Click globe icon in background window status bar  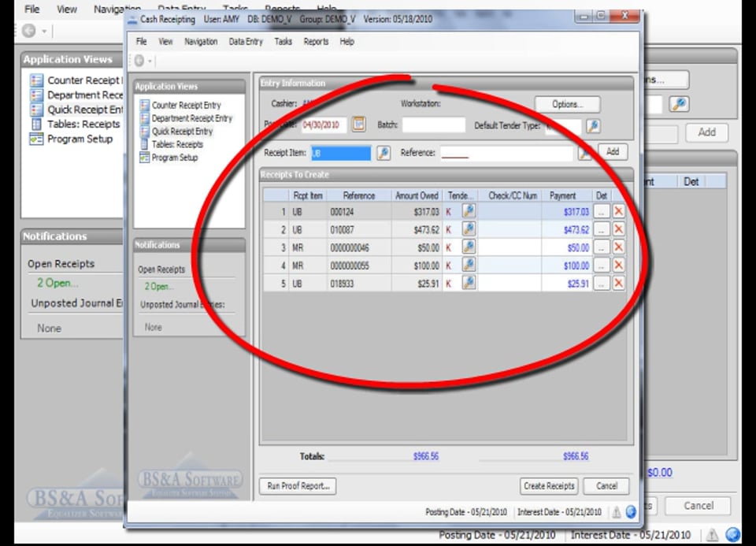pos(733,534)
